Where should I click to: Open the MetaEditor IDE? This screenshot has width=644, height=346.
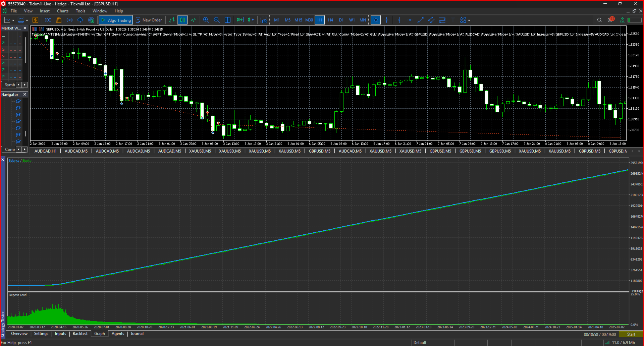coord(48,20)
